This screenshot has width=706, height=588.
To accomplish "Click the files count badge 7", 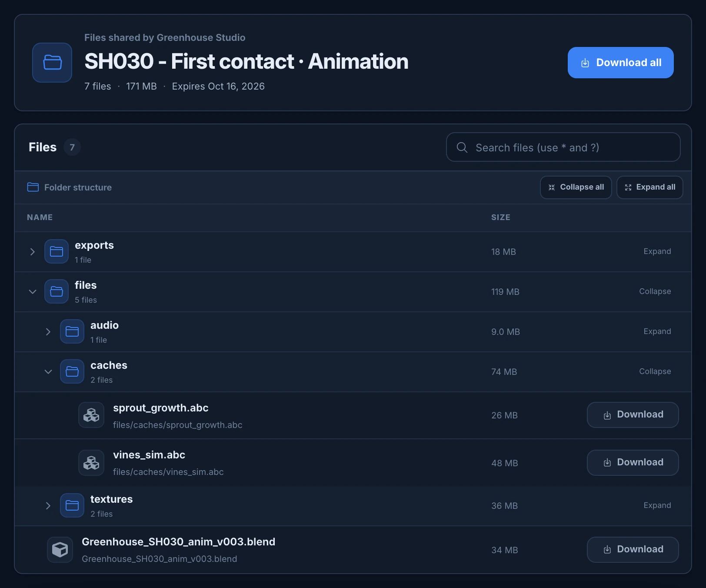I will [72, 147].
